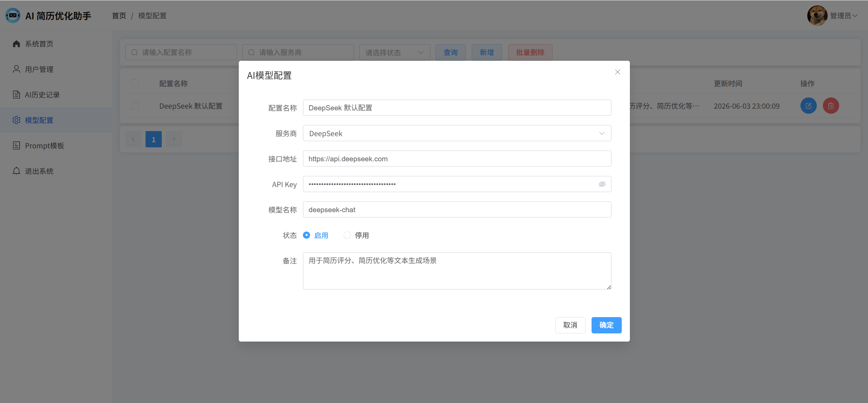Click the AI 简历优化助手 title
The width and height of the screenshot is (868, 403).
(x=58, y=16)
